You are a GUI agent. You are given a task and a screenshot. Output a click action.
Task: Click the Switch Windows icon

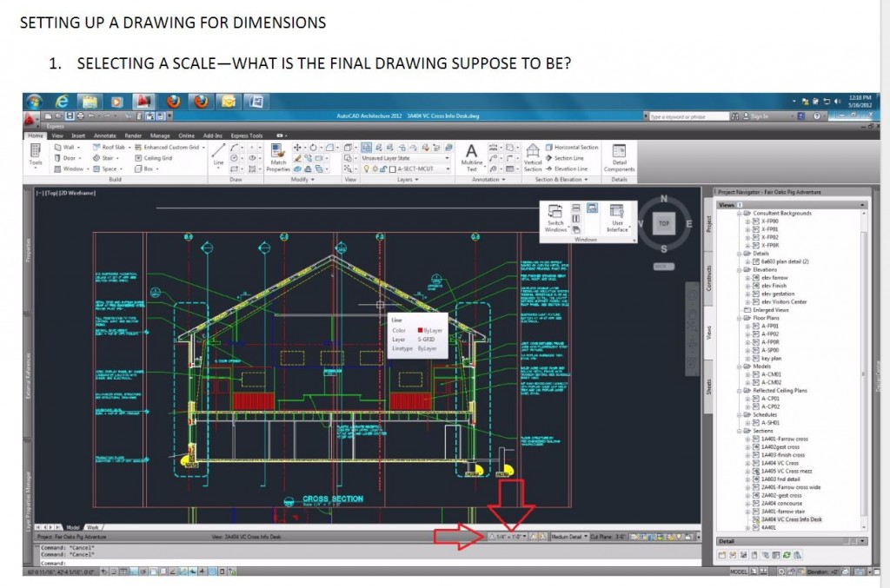tap(556, 215)
